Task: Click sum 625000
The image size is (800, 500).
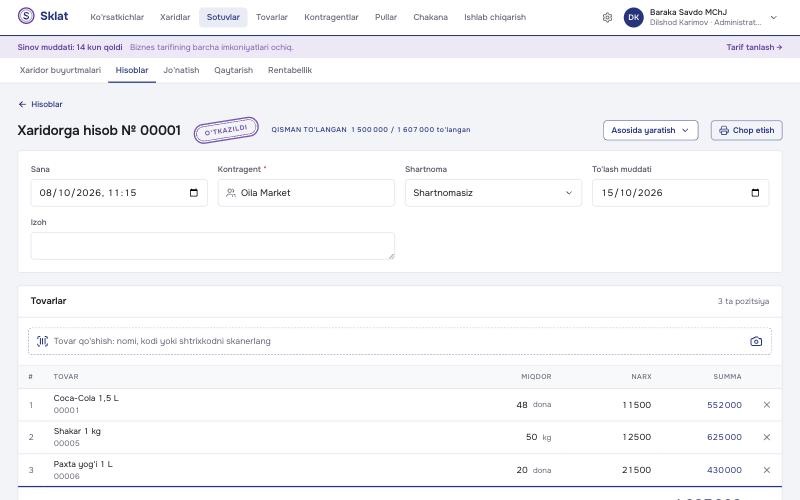Action: tap(724, 437)
